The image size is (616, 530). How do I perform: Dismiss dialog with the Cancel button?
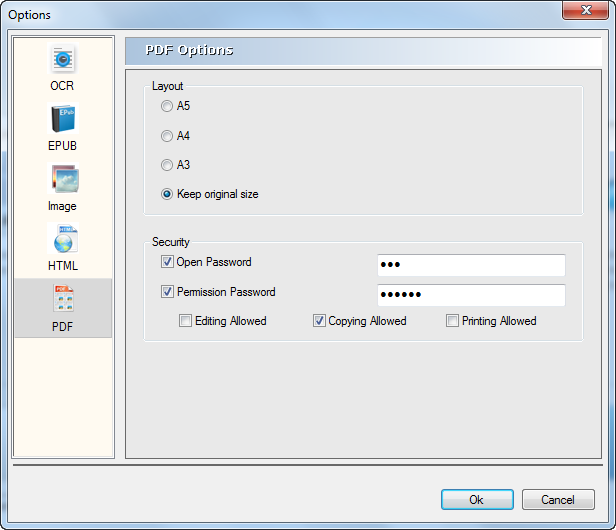(558, 500)
